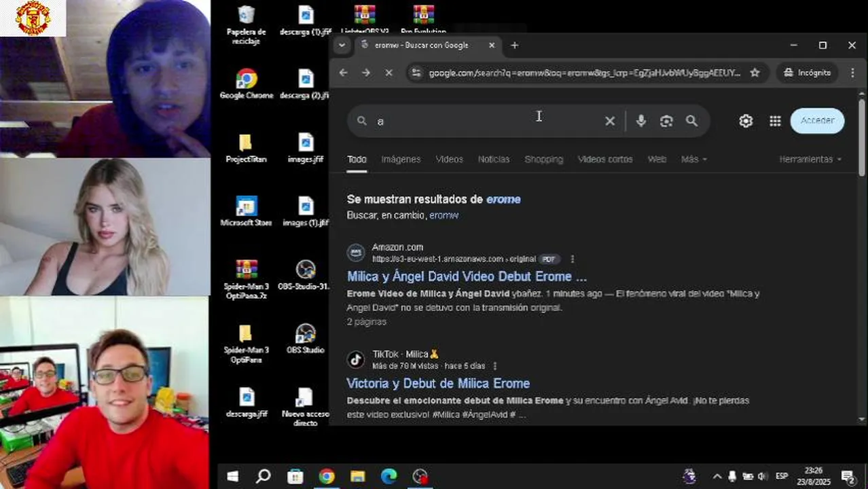The width and height of the screenshot is (868, 489).
Task: Switch to Videos cortos search tab
Action: tap(605, 159)
